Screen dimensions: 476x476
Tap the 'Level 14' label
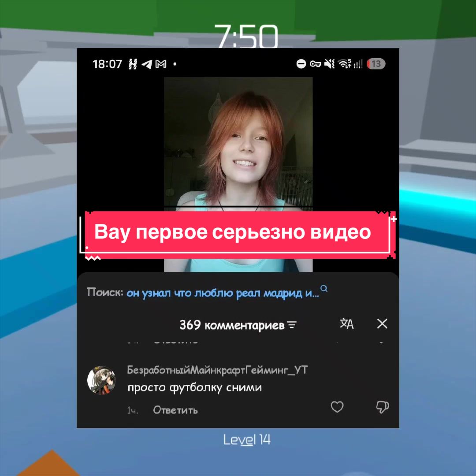click(247, 439)
